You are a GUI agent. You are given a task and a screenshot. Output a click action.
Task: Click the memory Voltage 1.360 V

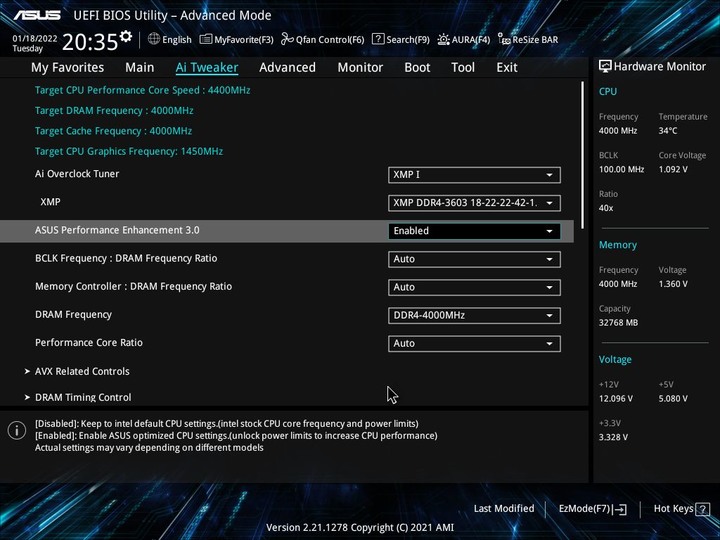click(x=673, y=284)
